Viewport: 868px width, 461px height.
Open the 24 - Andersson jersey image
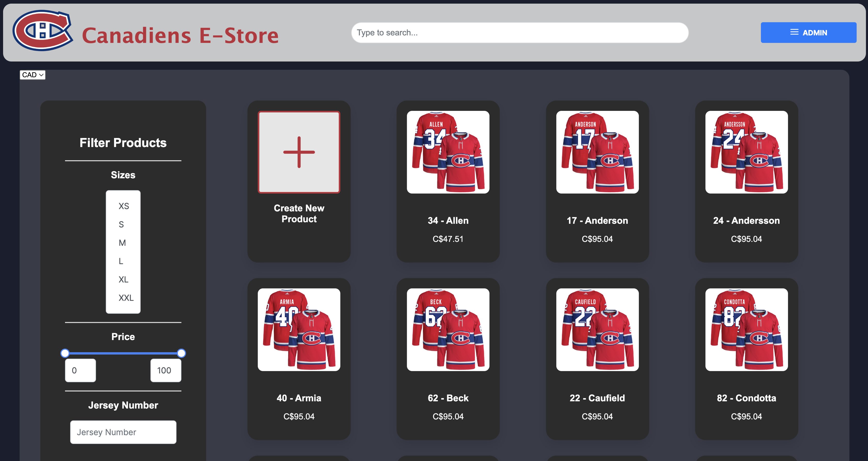click(x=746, y=152)
